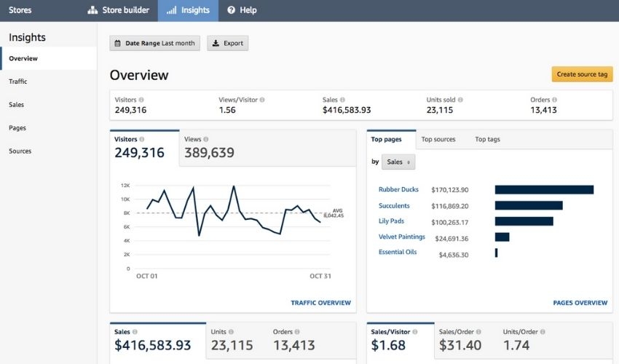Click info icon beside summary Sales
Image resolution: width=619 pixels, height=364 pixels.
click(x=343, y=100)
